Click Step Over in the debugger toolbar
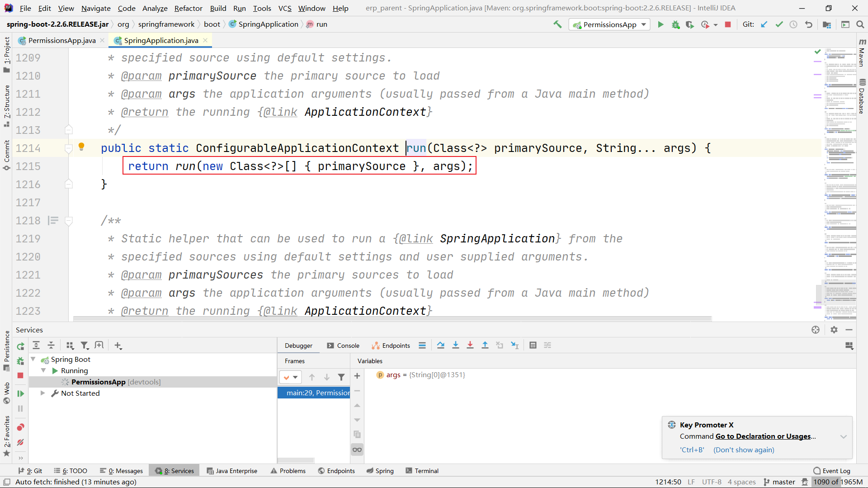This screenshot has width=868, height=488. pos(441,345)
